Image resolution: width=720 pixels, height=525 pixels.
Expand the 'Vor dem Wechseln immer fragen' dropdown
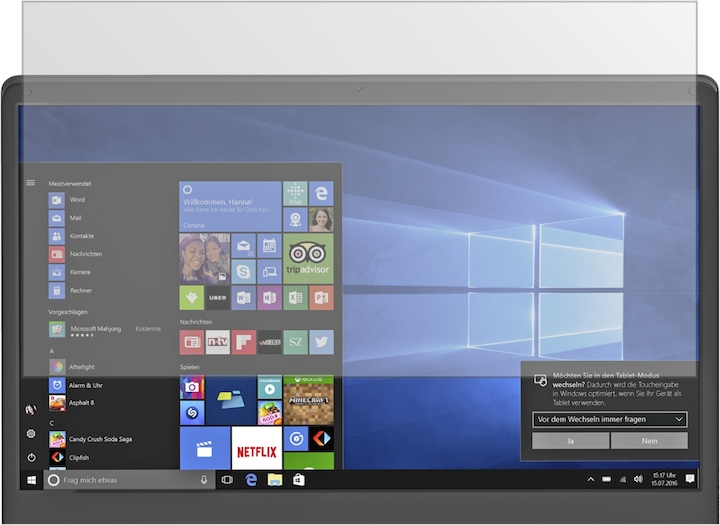click(x=610, y=419)
